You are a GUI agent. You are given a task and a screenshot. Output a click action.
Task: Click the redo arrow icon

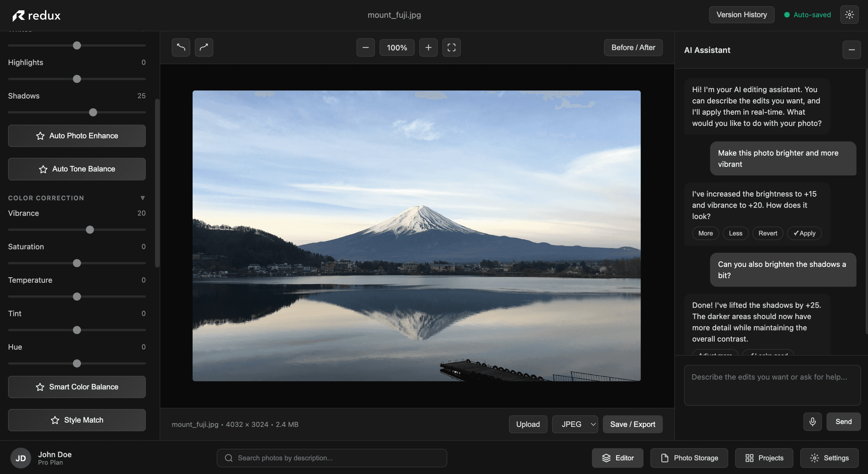click(x=204, y=47)
